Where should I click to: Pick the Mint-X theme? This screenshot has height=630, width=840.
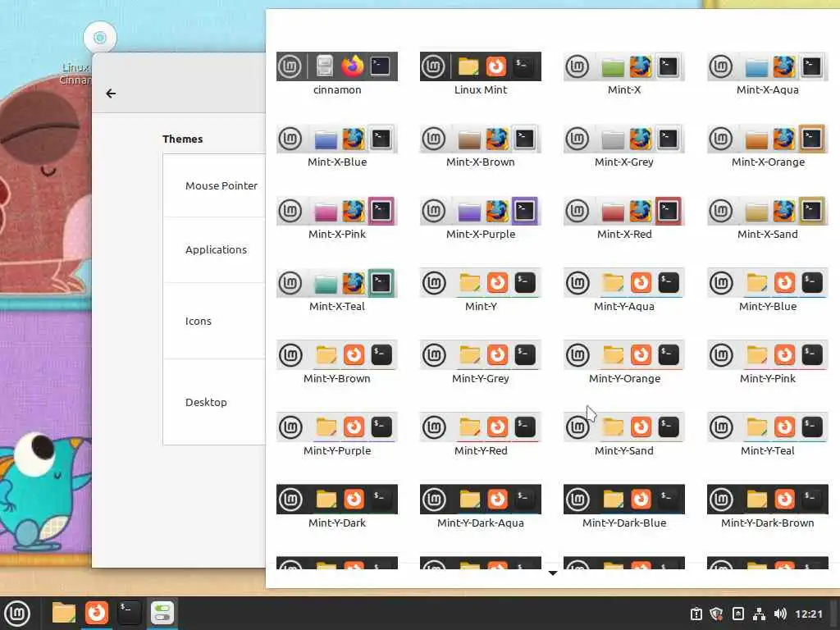click(624, 74)
